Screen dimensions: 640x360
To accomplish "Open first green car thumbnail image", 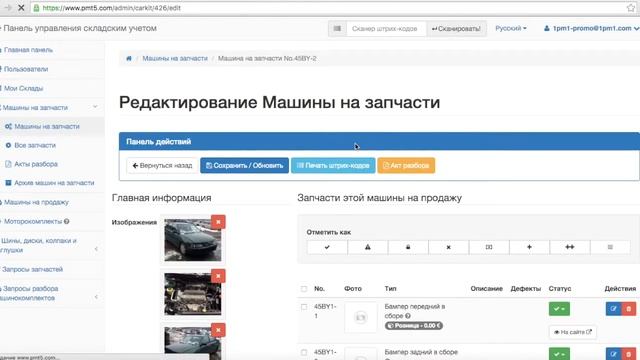I will [193, 240].
